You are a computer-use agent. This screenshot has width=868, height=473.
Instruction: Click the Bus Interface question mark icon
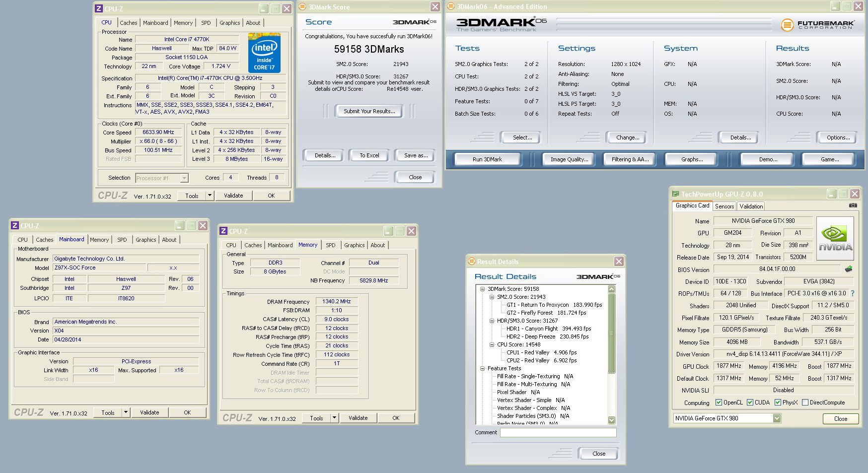click(x=853, y=293)
